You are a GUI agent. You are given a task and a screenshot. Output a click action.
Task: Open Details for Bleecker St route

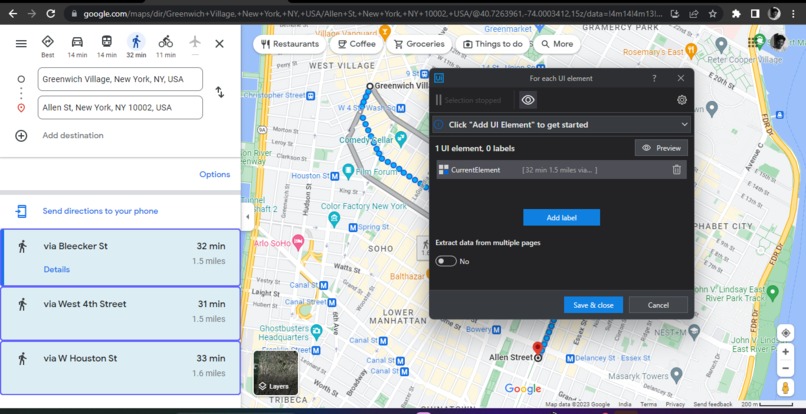point(57,269)
